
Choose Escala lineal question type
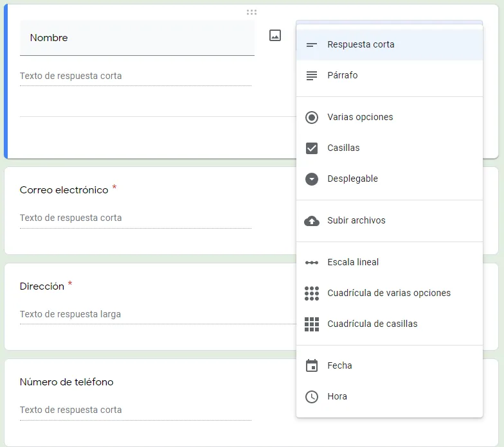pyautogui.click(x=390, y=262)
